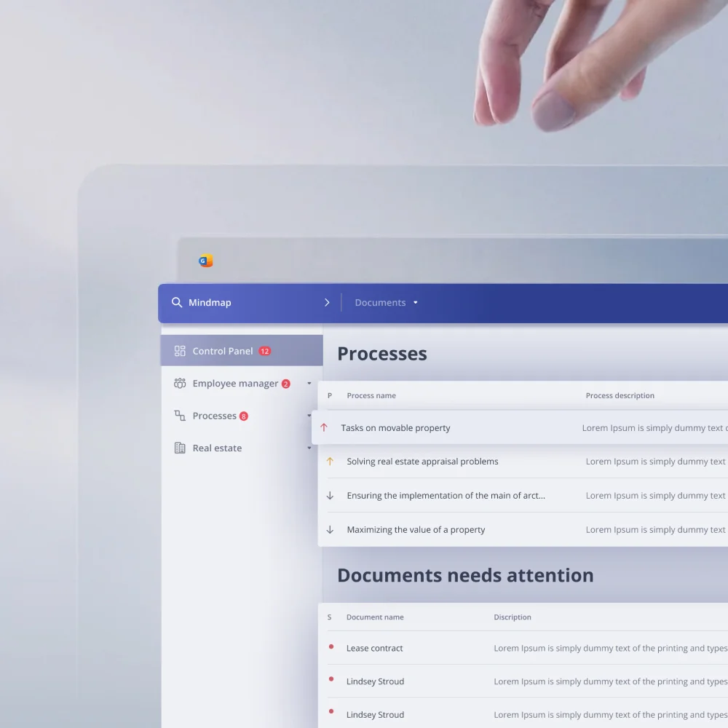Click red up arrow for movable property
Viewport: 728px width, 728px height.
pyautogui.click(x=325, y=428)
